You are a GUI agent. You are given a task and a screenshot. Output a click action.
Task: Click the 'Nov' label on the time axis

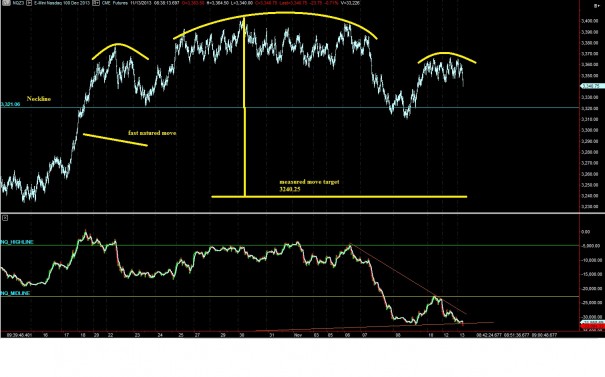coord(297,335)
